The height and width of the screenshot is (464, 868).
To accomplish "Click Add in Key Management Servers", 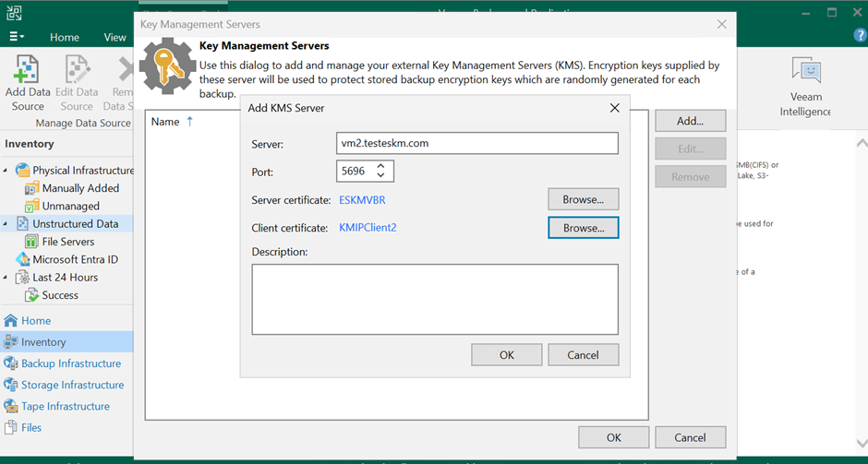I will click(691, 121).
